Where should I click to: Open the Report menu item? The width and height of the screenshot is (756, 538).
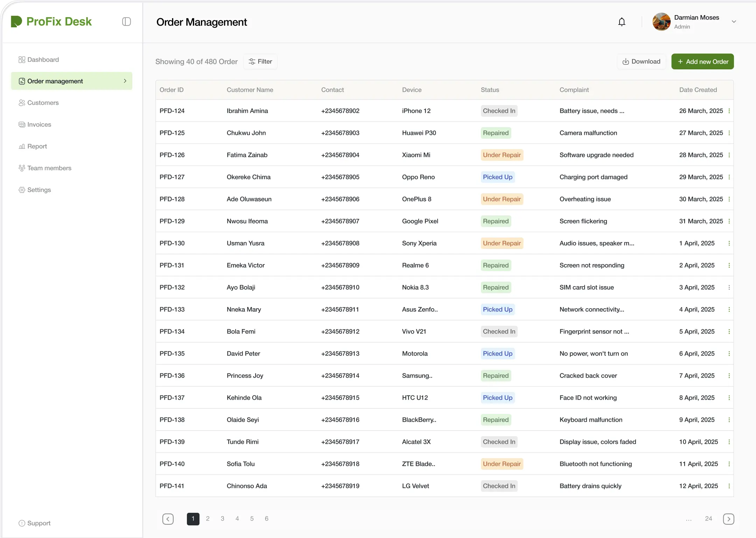coord(33,146)
